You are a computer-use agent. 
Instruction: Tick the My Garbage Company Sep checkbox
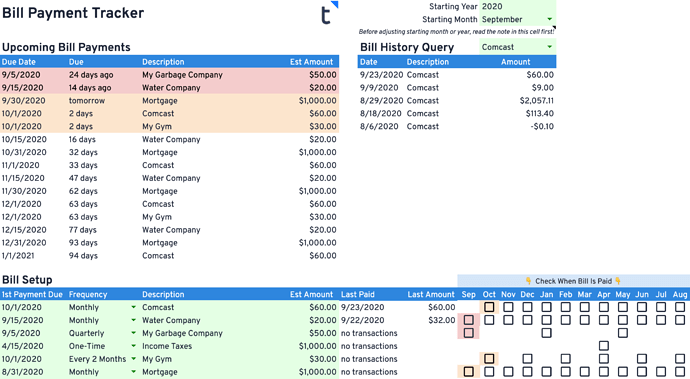pyautogui.click(x=469, y=333)
